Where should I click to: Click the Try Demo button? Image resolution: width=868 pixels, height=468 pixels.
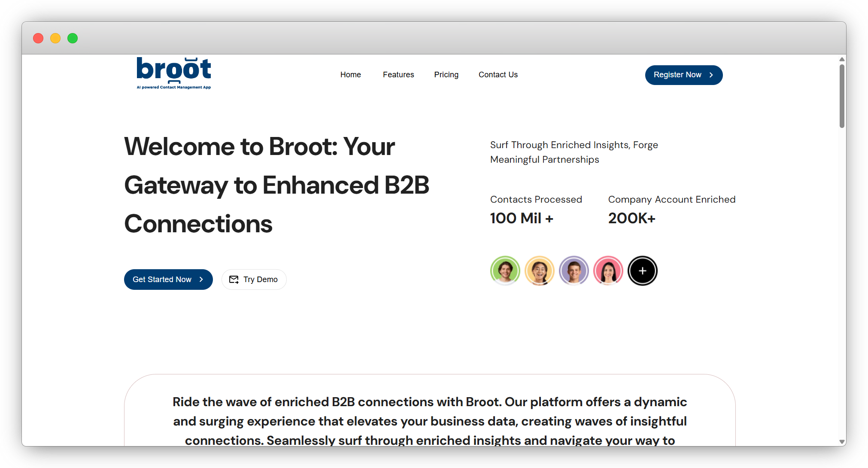pyautogui.click(x=254, y=280)
